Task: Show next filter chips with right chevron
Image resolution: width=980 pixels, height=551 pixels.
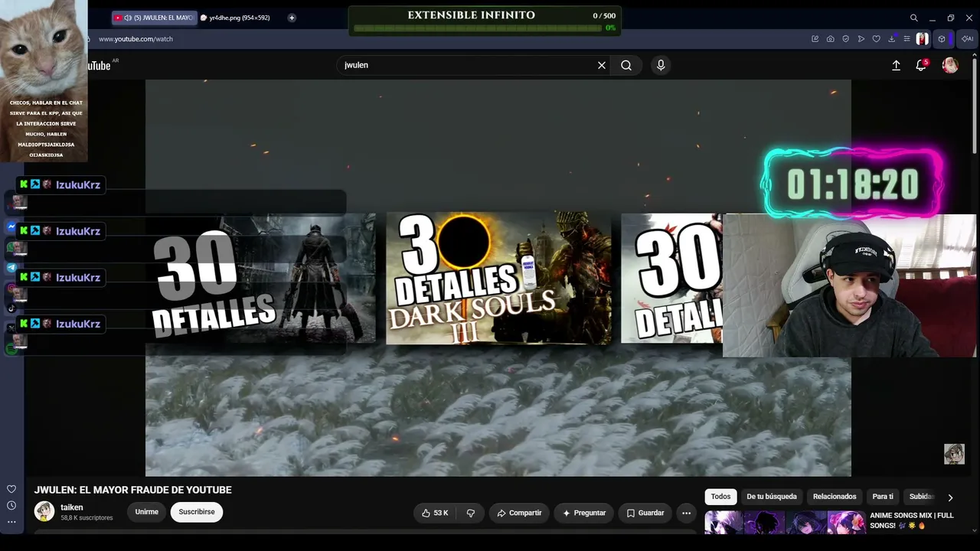Action: [950, 497]
